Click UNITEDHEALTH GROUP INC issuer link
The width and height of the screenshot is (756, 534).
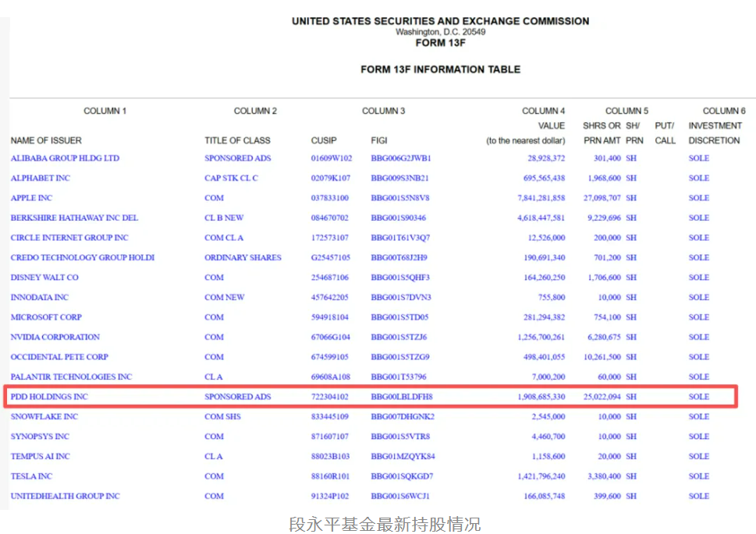point(65,496)
